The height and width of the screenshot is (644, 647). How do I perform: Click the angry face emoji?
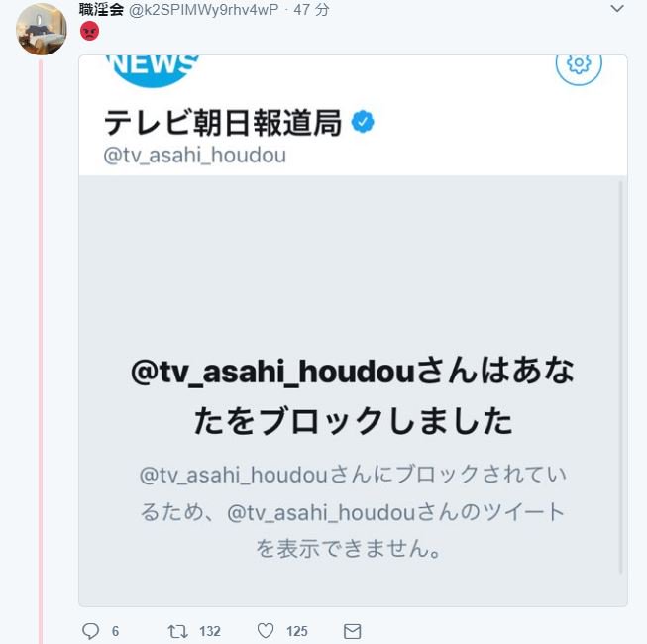coord(89,31)
